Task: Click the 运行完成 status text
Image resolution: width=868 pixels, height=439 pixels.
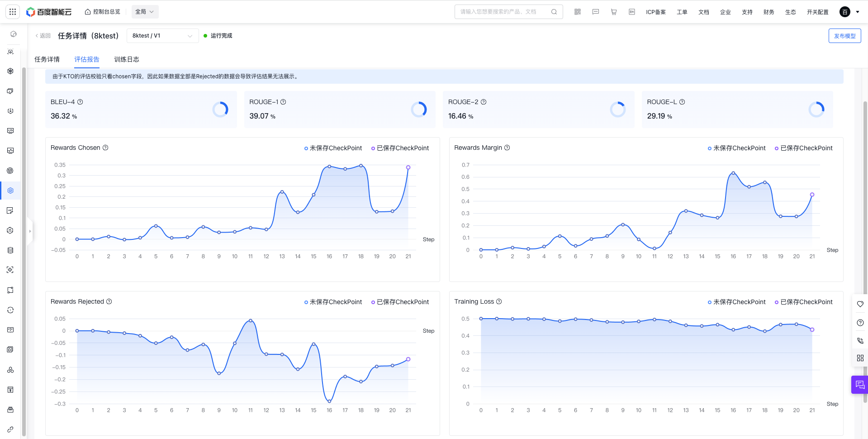Action: coord(221,36)
